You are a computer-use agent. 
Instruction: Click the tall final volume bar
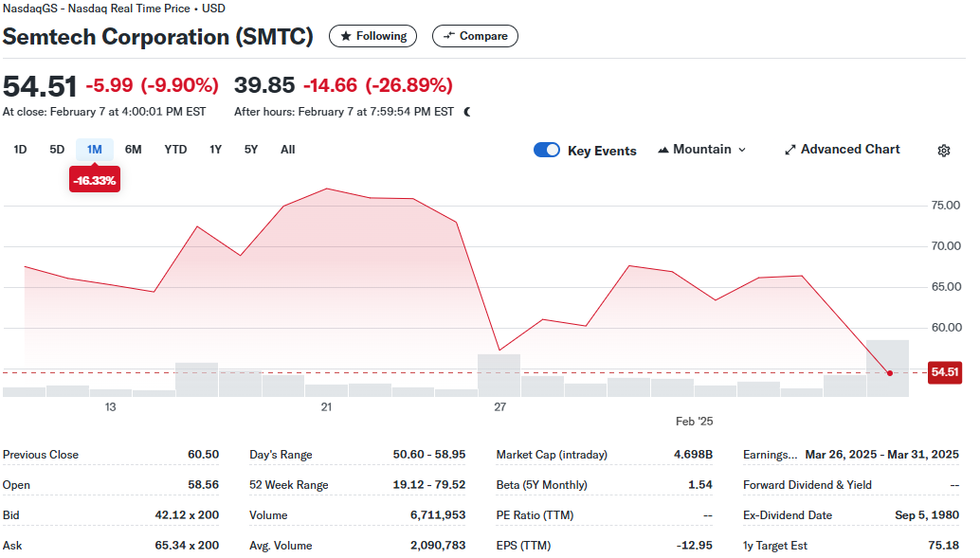(x=887, y=369)
